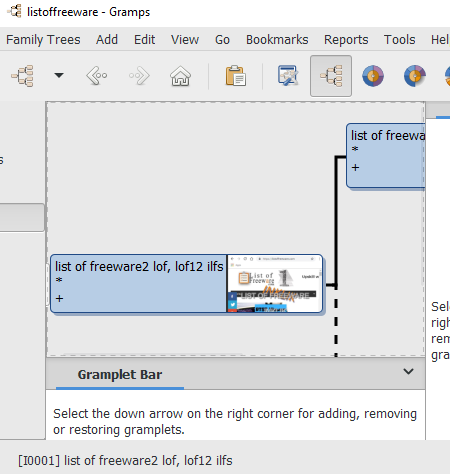Viewport: 450px width, 474px height.
Task: Go to the home person
Action: 180,76
